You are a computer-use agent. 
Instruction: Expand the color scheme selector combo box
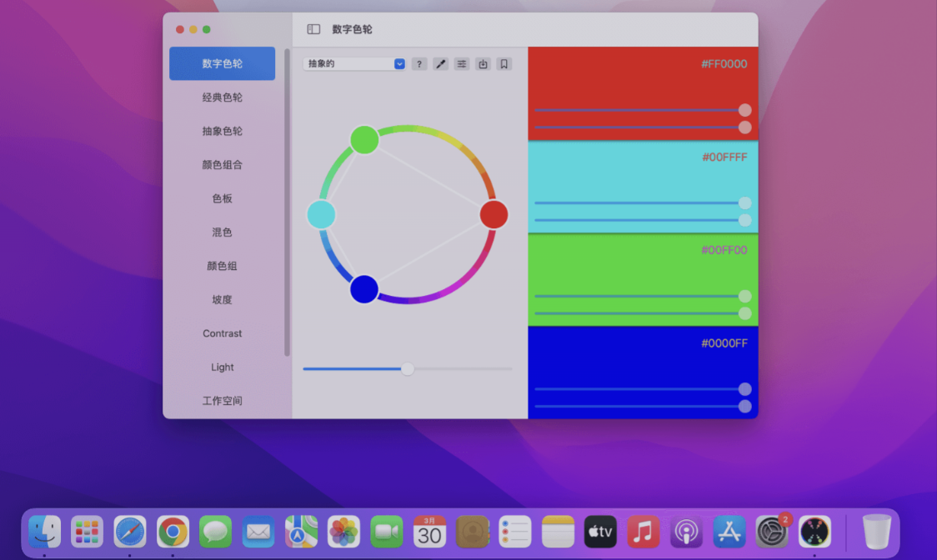[398, 63]
